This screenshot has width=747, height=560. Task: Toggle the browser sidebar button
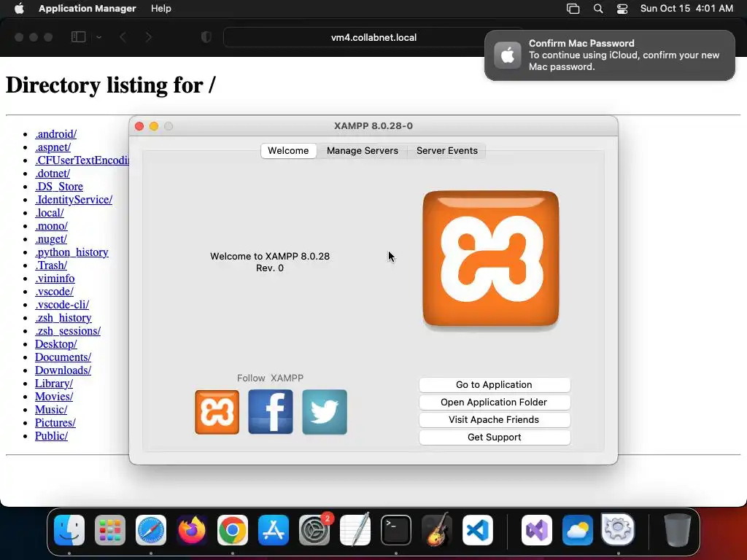point(78,37)
